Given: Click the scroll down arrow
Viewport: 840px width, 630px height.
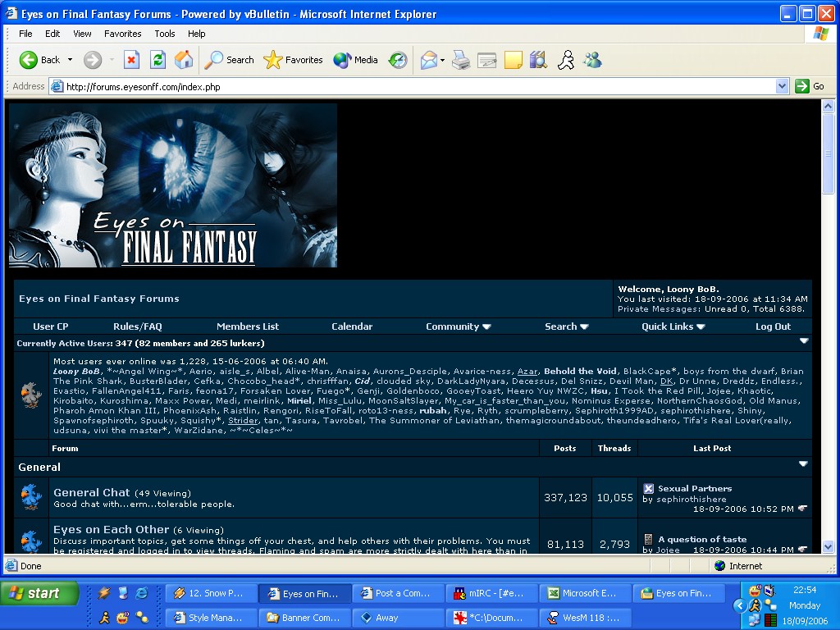Looking at the screenshot, I should coord(829,547).
